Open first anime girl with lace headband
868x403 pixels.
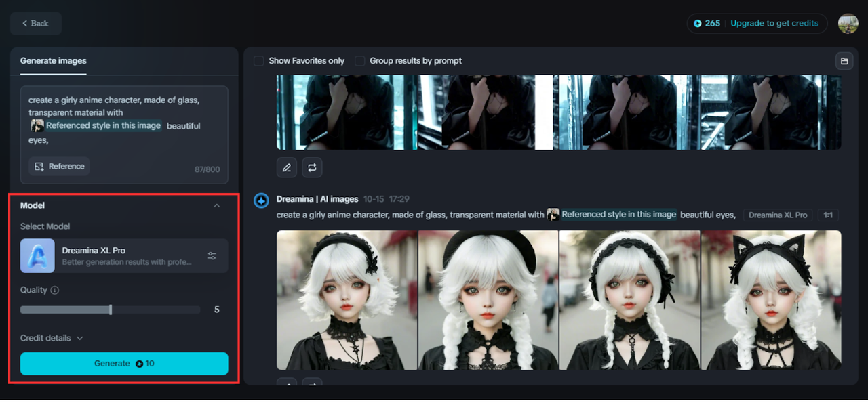(x=347, y=300)
